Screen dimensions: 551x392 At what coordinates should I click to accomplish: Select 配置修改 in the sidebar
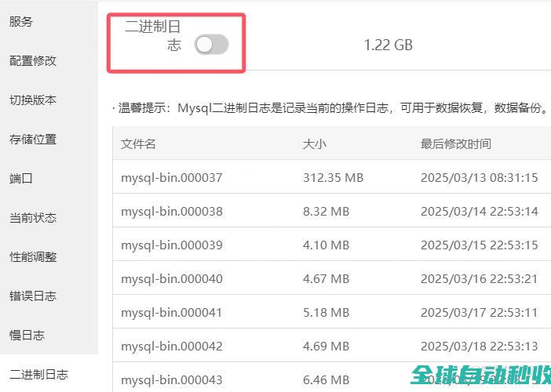click(x=33, y=61)
